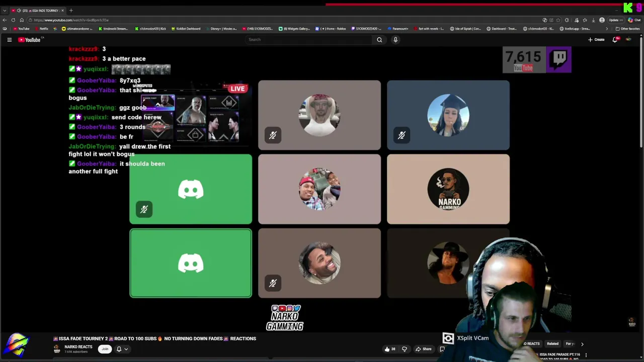
Task: Open the Save clip icon beside Share
Action: 442,349
